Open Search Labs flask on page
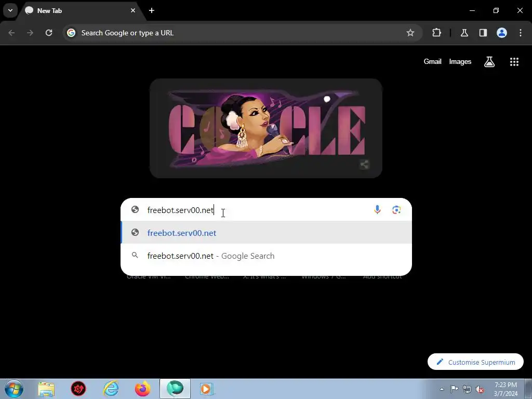Screen dimensions: 532x399 pyautogui.click(x=489, y=62)
